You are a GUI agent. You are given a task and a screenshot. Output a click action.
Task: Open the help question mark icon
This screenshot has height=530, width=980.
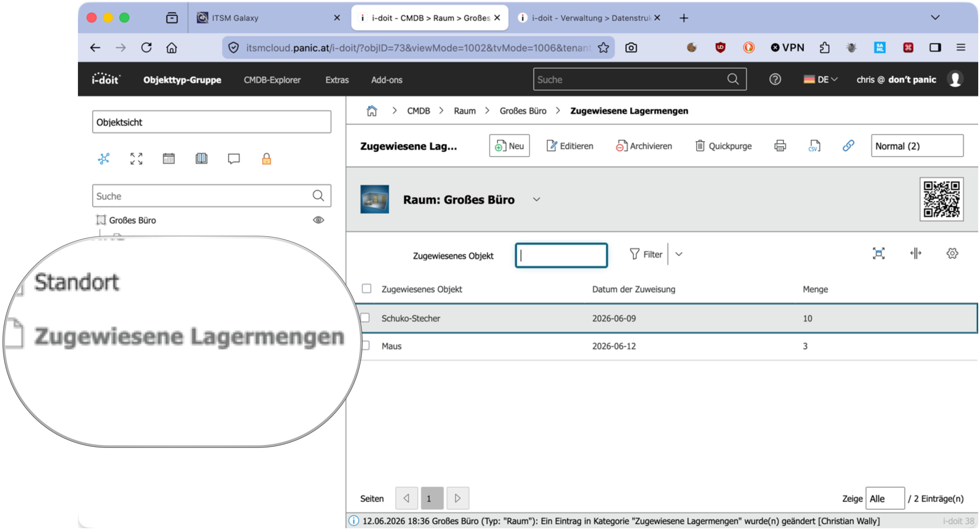click(x=775, y=79)
